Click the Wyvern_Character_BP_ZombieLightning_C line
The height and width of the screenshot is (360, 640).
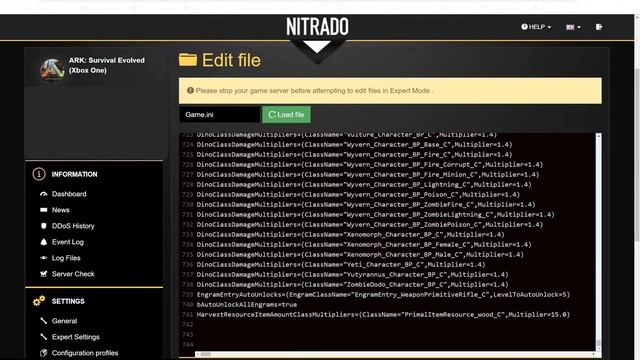pos(375,215)
